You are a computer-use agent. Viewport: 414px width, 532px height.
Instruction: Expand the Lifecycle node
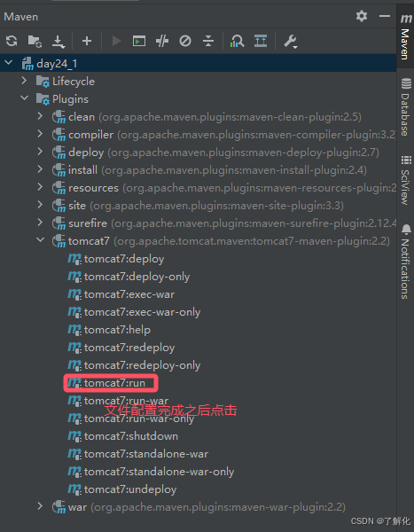click(x=24, y=81)
